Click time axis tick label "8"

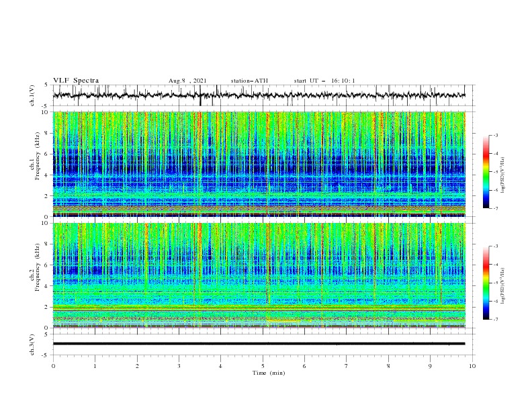[388, 366]
